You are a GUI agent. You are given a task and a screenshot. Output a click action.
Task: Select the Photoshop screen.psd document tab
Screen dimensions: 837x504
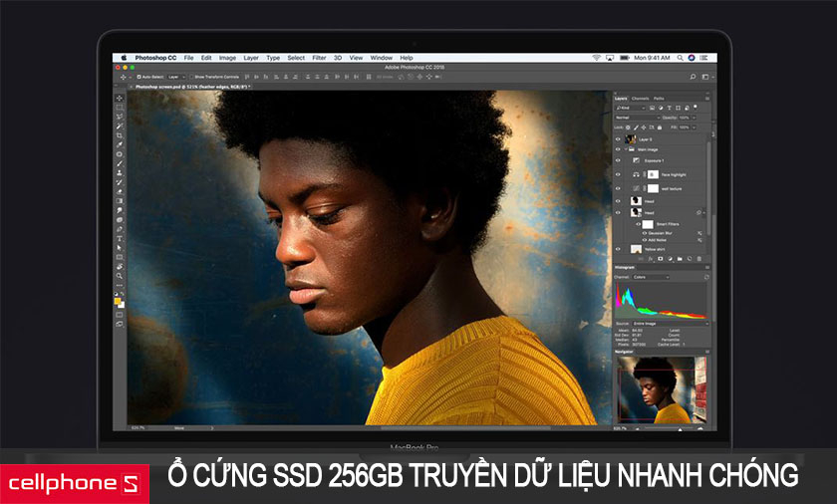190,87
